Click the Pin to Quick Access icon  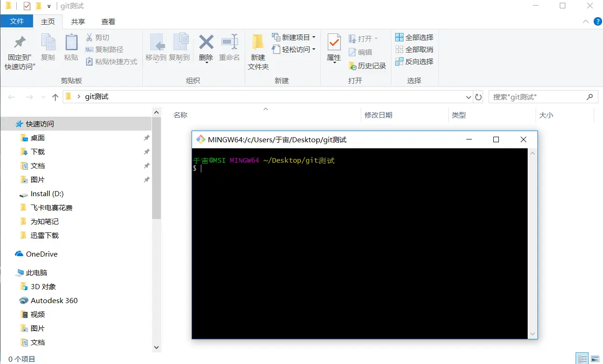(20, 42)
